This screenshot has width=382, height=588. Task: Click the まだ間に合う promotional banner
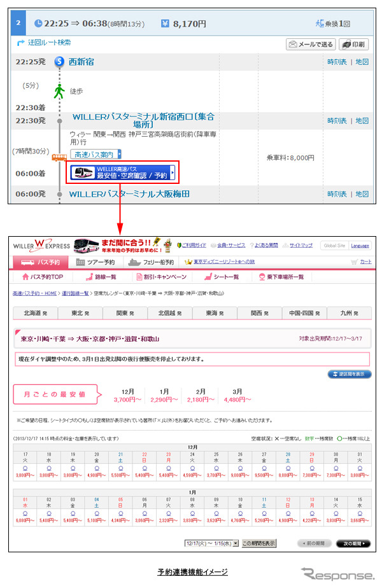click(x=123, y=246)
